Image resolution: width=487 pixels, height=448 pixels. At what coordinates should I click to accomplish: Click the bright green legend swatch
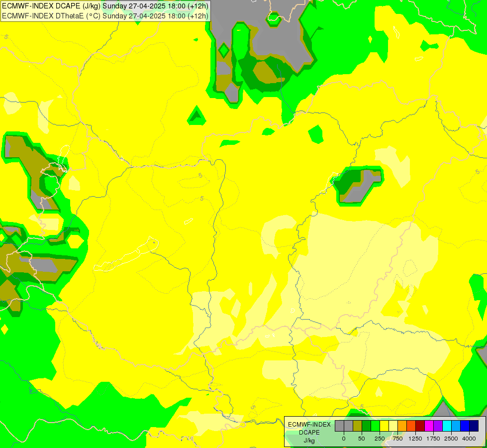375,426
